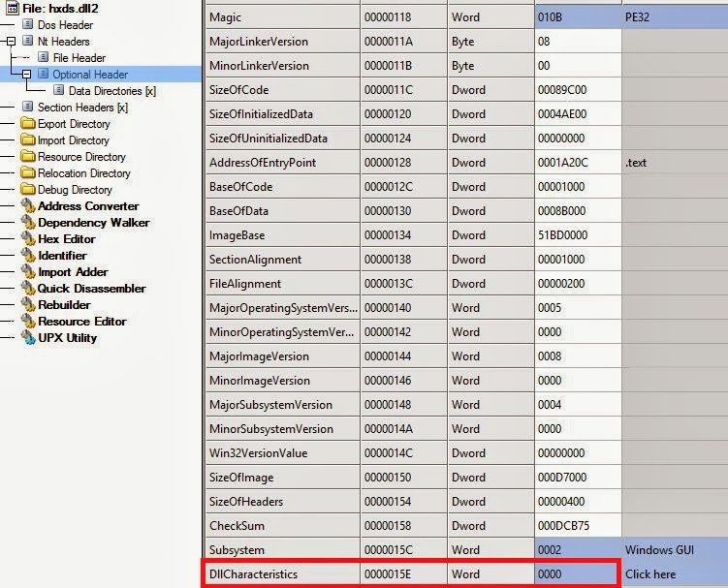Click the ImageBase value field 51BD0000
This screenshot has height=588, width=728.
click(x=576, y=235)
